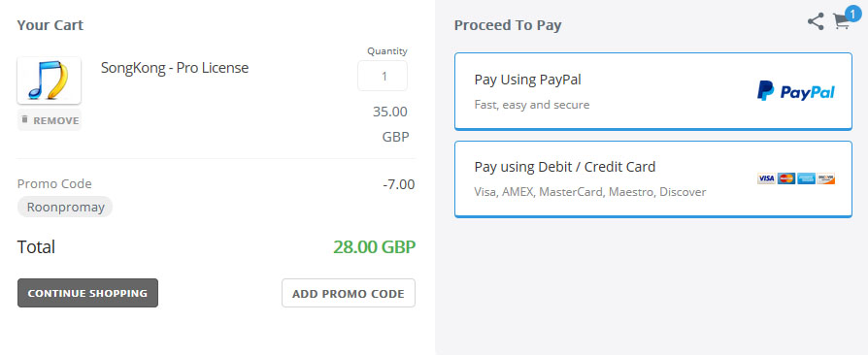The width and height of the screenshot is (868, 355).
Task: Click the trash icon beside Remove
Action: pyautogui.click(x=24, y=119)
